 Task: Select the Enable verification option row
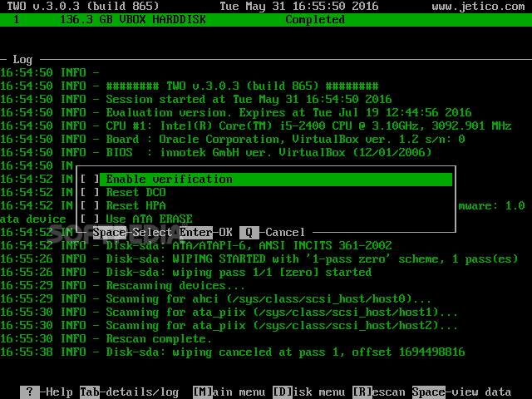(x=276, y=180)
